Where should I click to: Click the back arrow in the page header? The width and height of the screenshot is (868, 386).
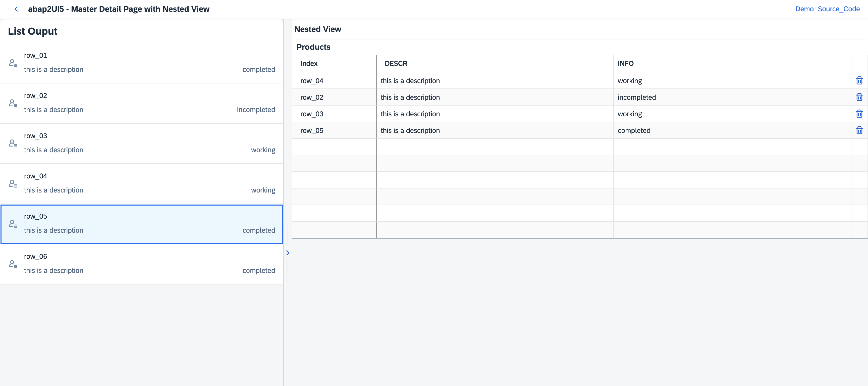click(16, 9)
